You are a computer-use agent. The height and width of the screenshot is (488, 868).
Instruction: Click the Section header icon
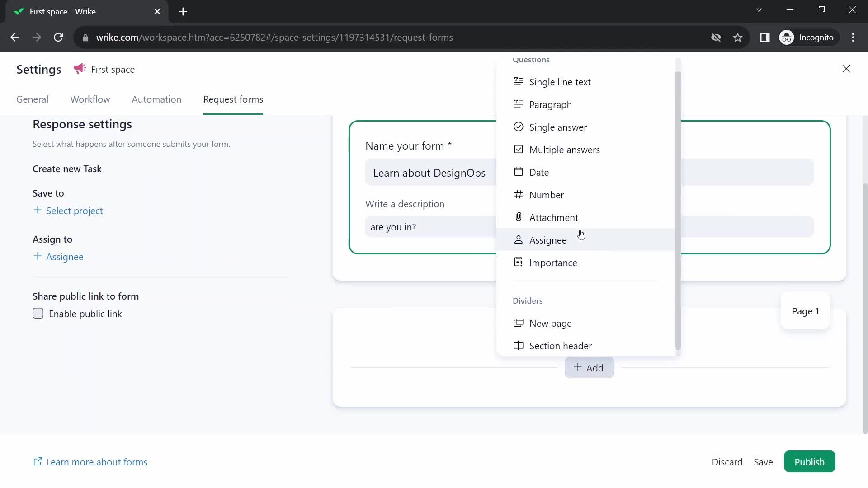[519, 345]
